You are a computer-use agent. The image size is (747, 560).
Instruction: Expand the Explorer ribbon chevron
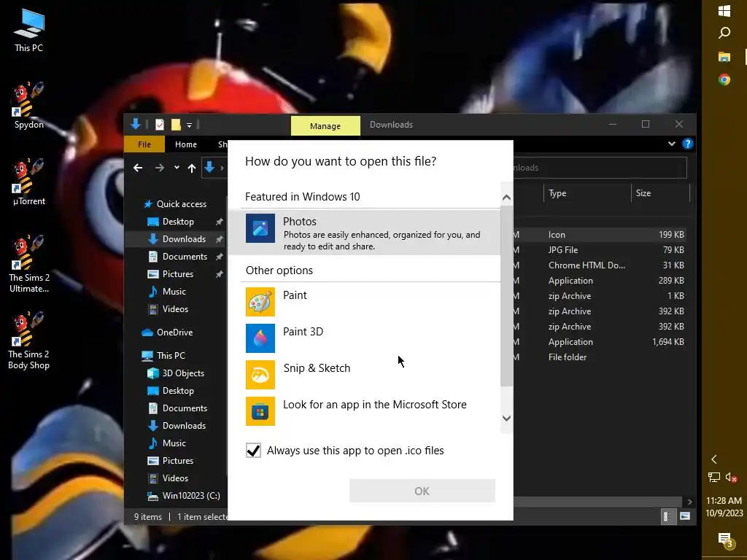(x=671, y=144)
